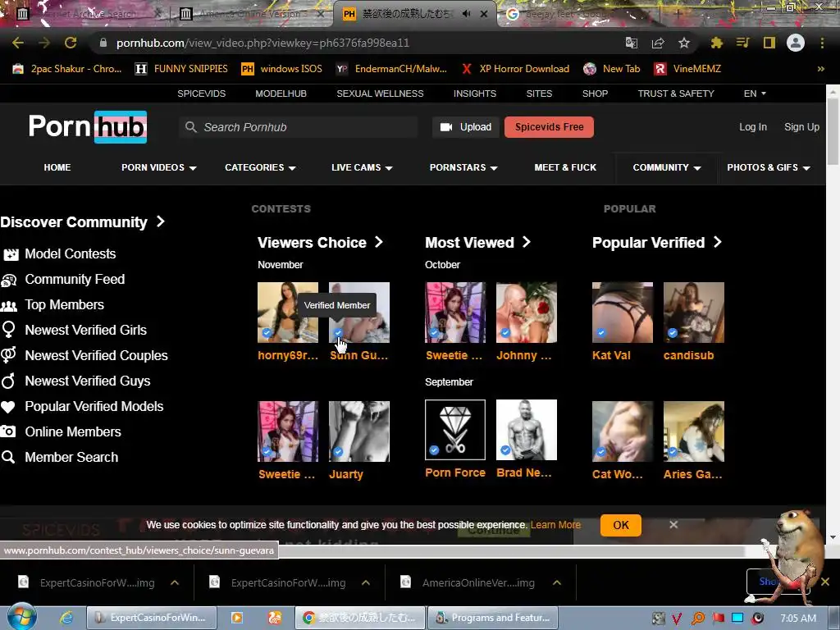Open the INSIGHTS top menu link

475,94
